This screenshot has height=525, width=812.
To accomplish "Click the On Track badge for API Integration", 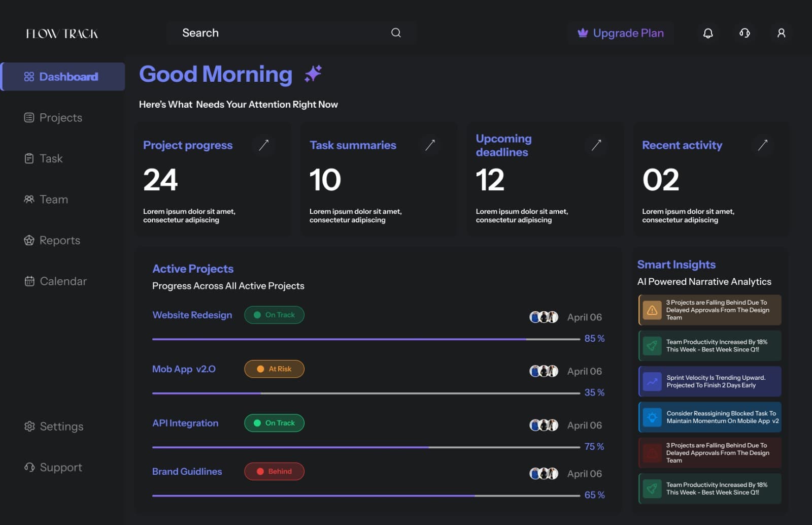I will [x=274, y=423].
